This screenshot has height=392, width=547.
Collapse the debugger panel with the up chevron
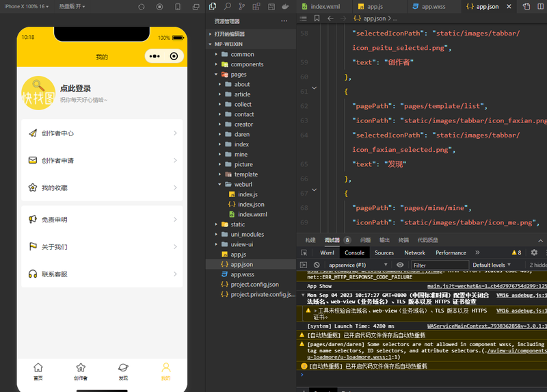point(540,241)
